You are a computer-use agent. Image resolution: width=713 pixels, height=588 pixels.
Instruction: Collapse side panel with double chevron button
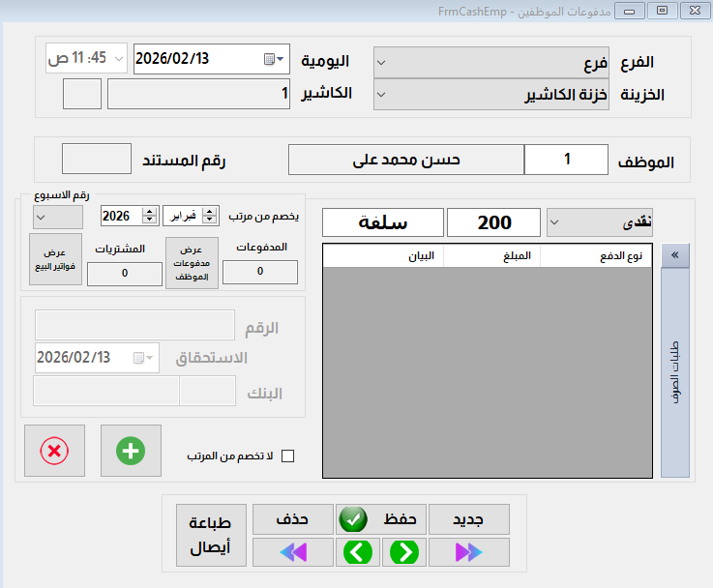click(674, 255)
